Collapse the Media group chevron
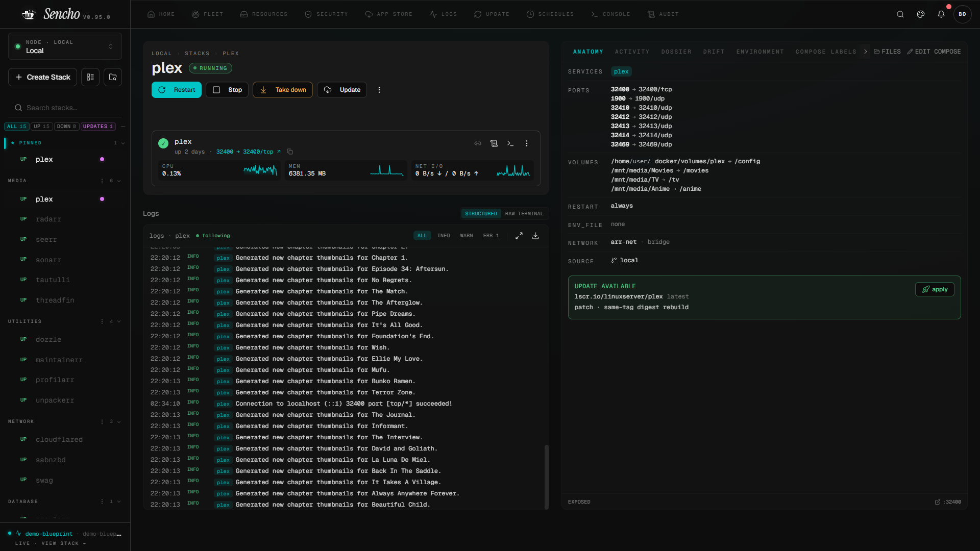The width and height of the screenshot is (980, 551). 119,181
